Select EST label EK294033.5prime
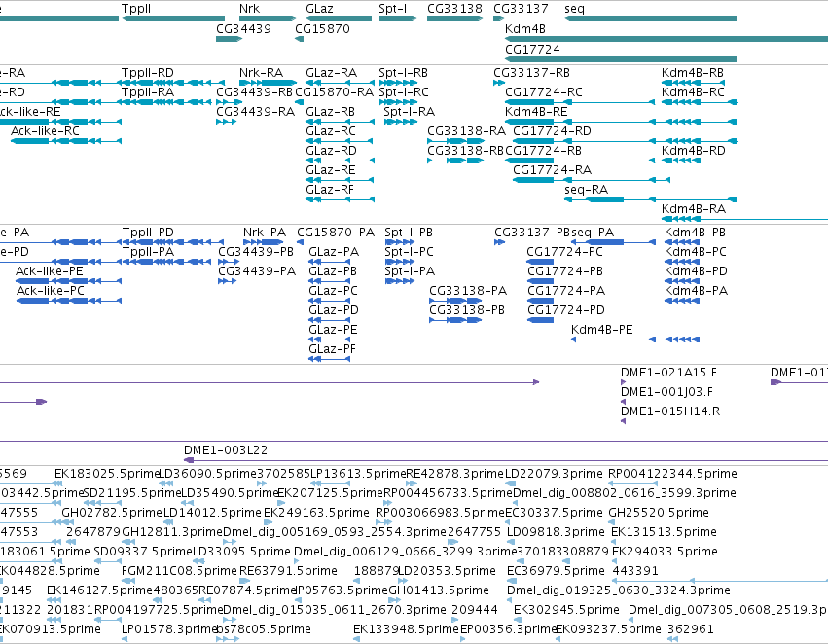Viewport: 828px width, 644px height. [x=665, y=552]
